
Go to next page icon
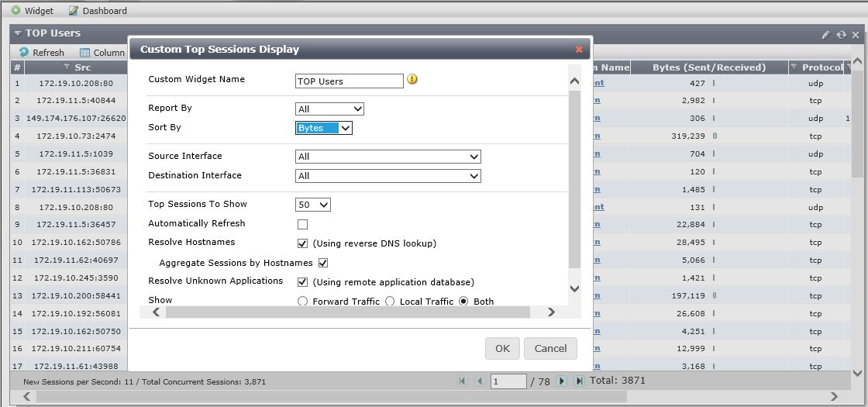[561, 381]
